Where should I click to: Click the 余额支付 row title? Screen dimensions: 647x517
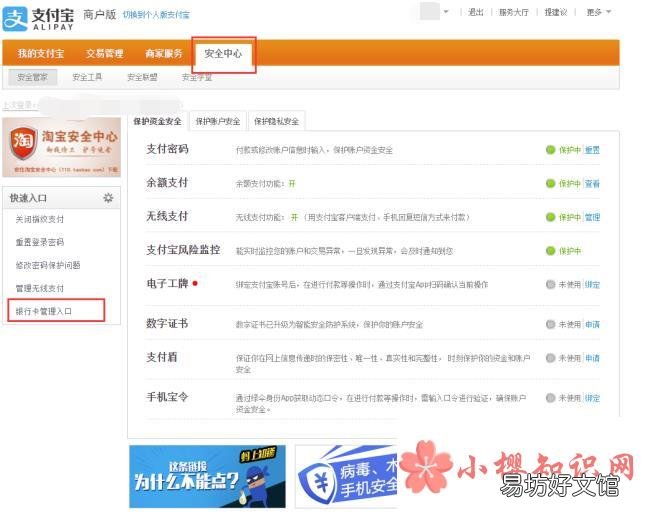(167, 182)
